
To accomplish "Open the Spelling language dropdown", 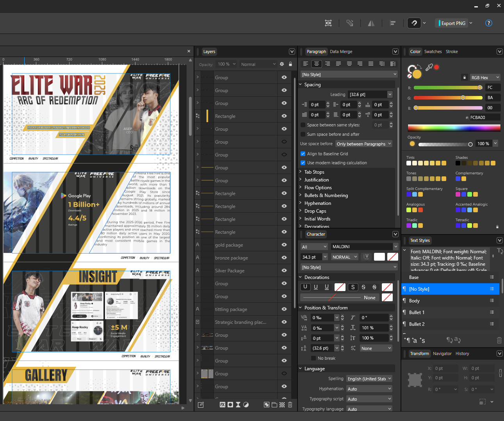I will pyautogui.click(x=369, y=379).
